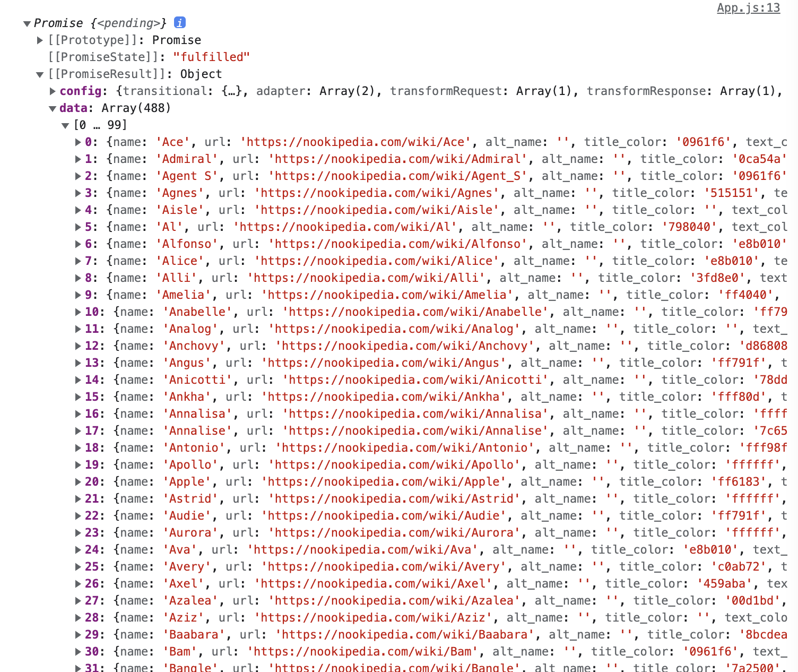
Task: Click the '798040' title_color value
Action: click(x=689, y=227)
